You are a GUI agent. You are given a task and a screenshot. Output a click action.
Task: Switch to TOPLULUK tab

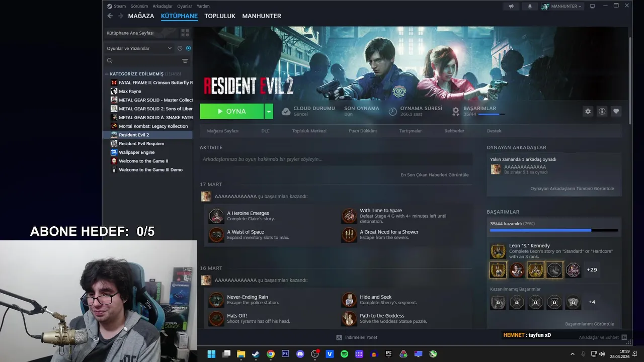(220, 16)
